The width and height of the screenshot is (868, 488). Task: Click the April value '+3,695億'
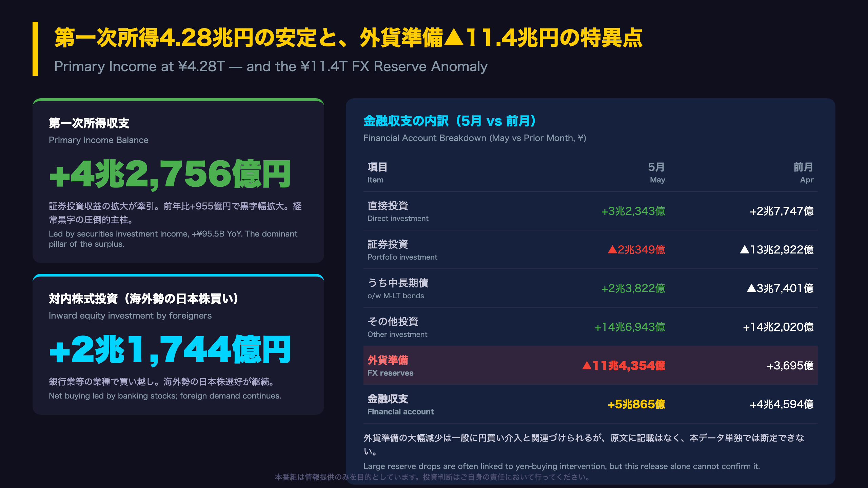(x=790, y=366)
